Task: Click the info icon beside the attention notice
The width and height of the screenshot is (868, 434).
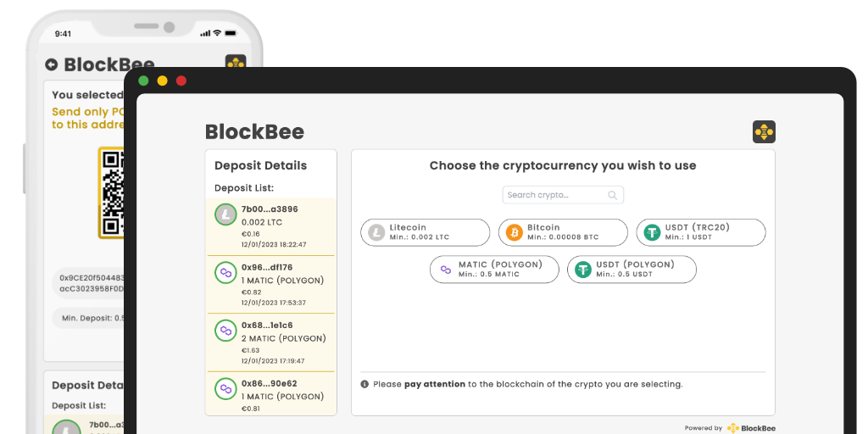Action: (364, 384)
